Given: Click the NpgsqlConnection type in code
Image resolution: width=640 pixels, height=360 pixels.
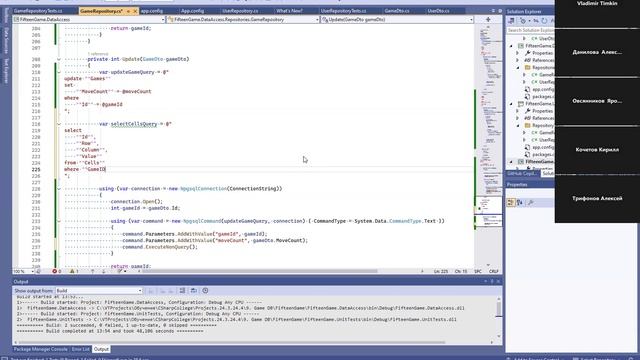Looking at the screenshot, I should [203, 189].
